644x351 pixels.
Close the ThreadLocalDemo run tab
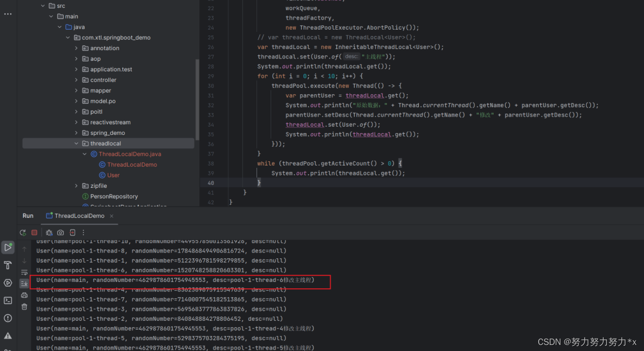tap(112, 216)
